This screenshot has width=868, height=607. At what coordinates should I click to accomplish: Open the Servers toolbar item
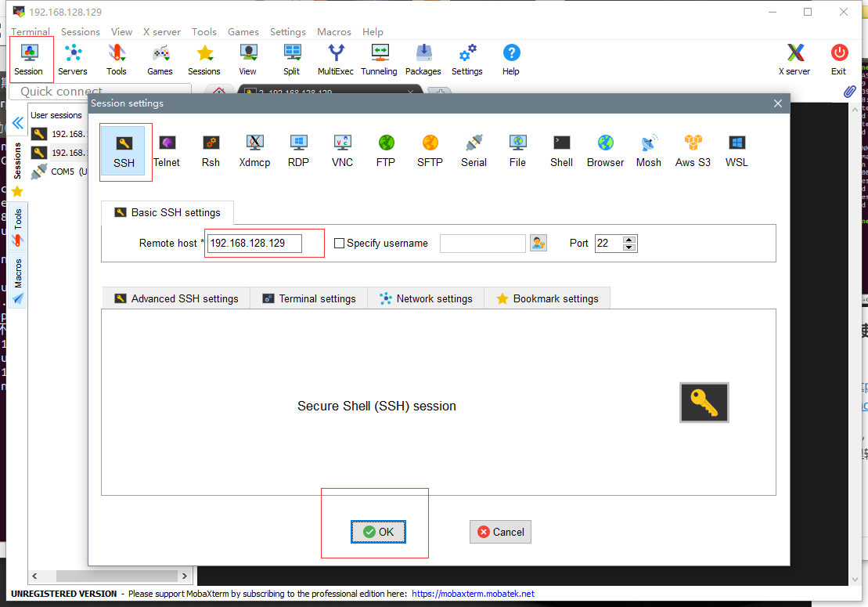73,60
